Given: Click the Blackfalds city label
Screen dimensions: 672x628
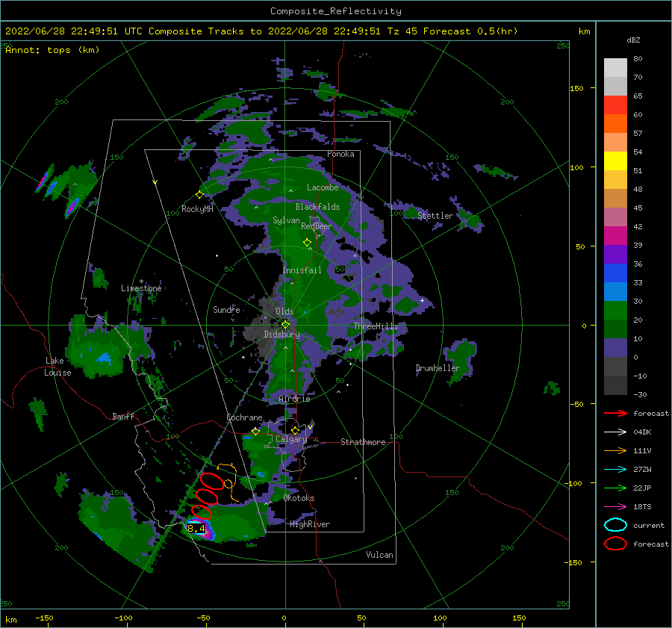Looking at the screenshot, I should [317, 207].
